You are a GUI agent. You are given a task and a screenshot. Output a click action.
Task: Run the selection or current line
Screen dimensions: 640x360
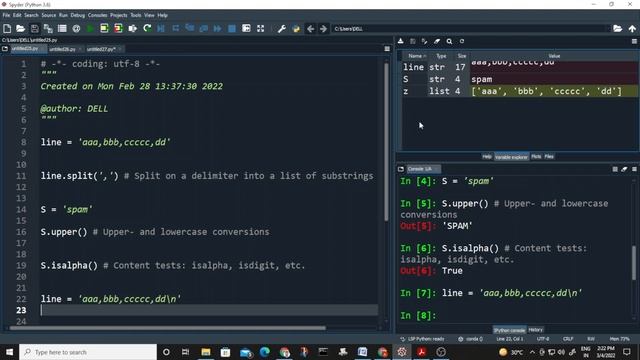point(133,29)
